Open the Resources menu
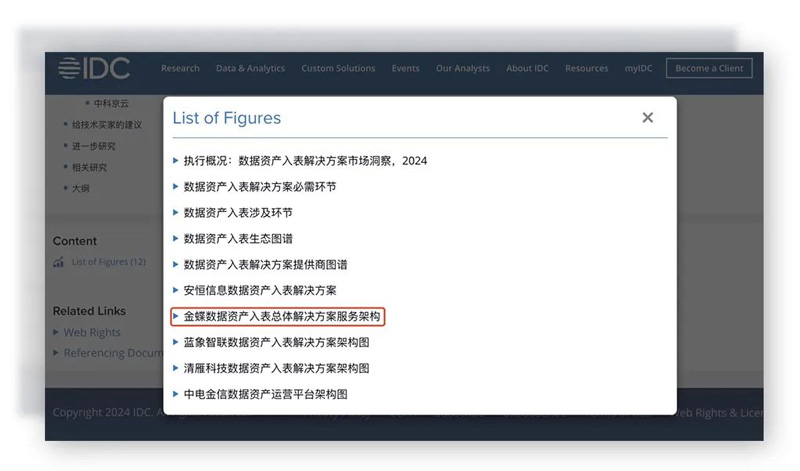Viewport: 800px width, 471px height. 586,69
